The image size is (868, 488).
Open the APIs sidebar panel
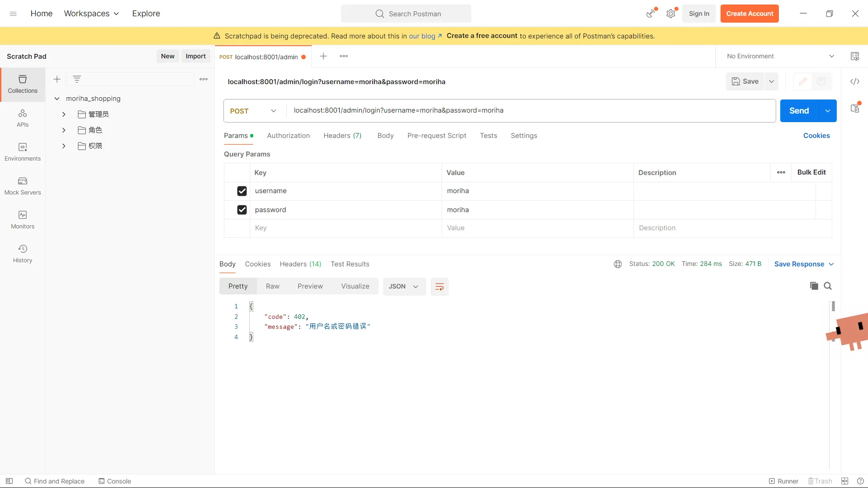[23, 118]
